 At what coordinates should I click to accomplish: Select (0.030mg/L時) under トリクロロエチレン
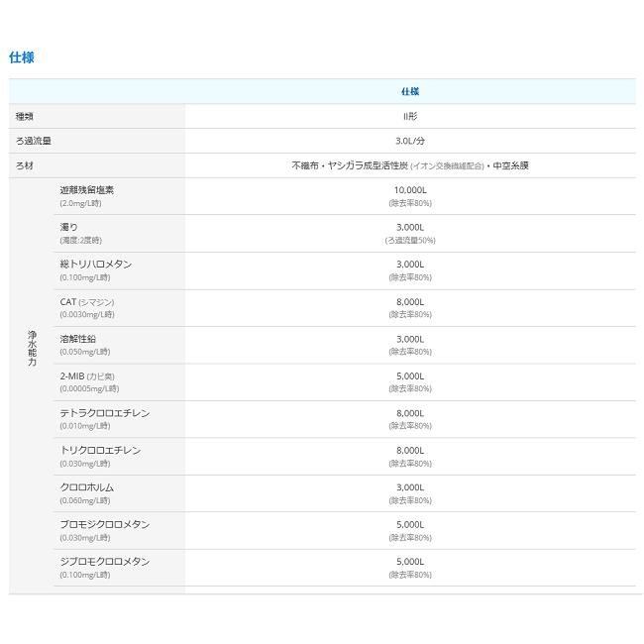coord(85,464)
